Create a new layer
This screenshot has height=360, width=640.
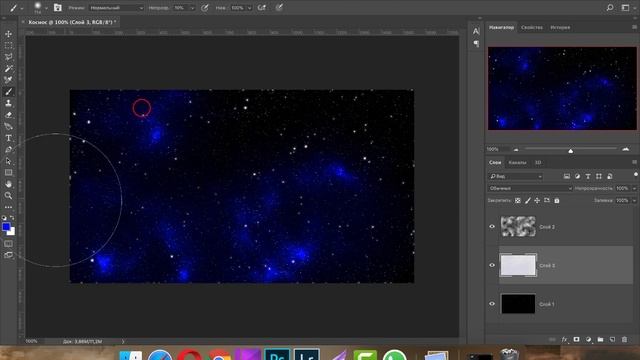click(x=612, y=339)
